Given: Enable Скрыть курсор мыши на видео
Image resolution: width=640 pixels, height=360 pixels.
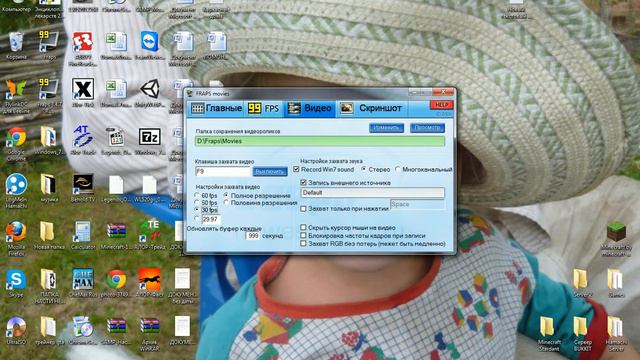Looking at the screenshot, I should point(303,227).
